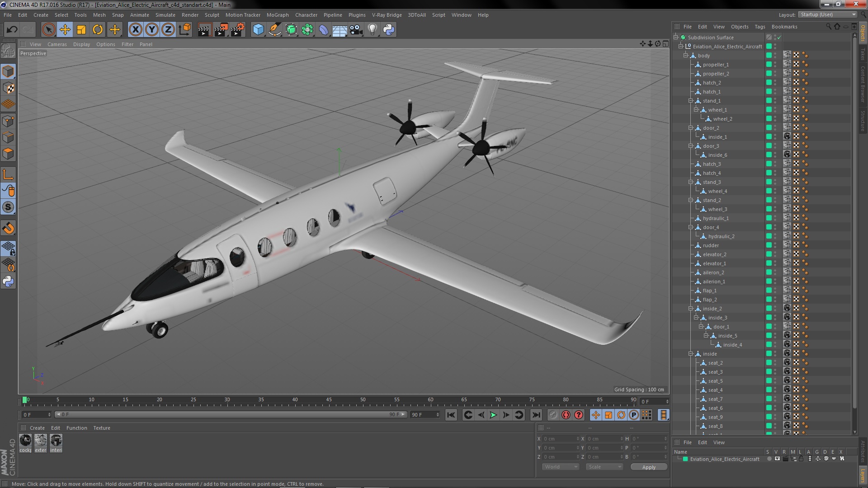Image resolution: width=868 pixels, height=488 pixels.
Task: Open the V-Ray Bridge menu
Action: click(x=387, y=15)
